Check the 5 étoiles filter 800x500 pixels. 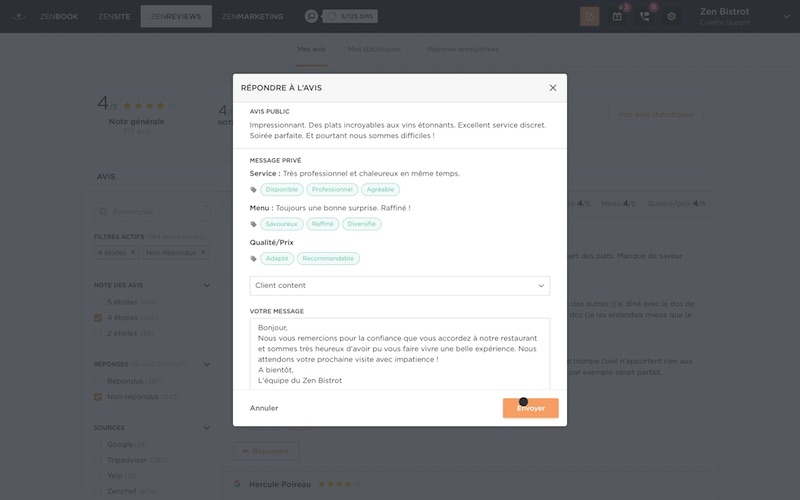click(x=98, y=302)
